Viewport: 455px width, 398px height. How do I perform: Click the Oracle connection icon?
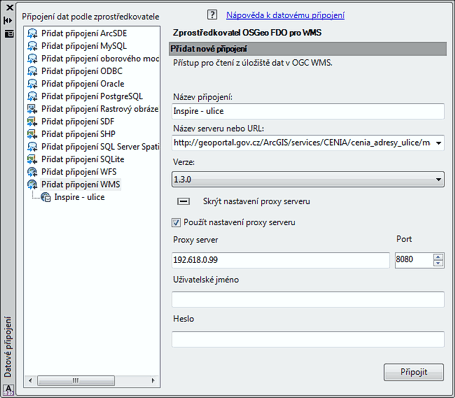32,84
